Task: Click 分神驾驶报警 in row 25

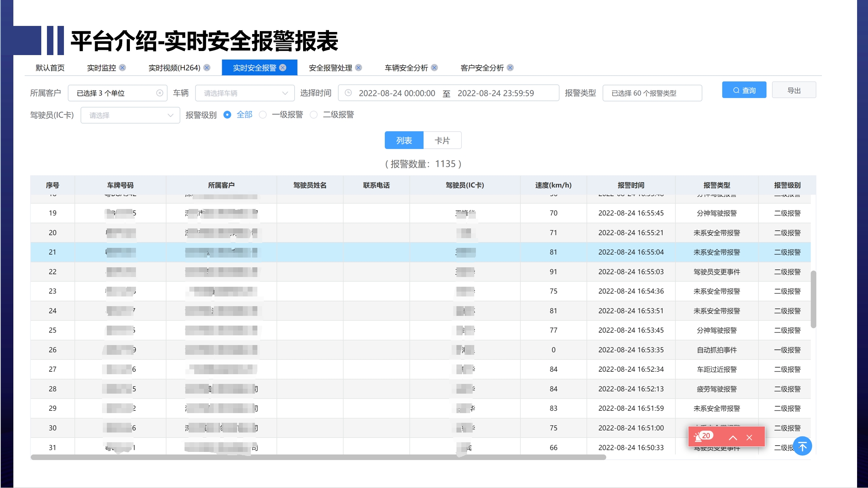Action: (717, 330)
